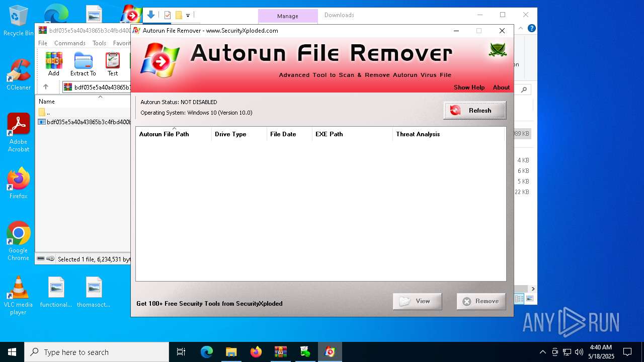644x362 pixels.
Task: Open File Explorer from the taskbar
Action: (231, 352)
